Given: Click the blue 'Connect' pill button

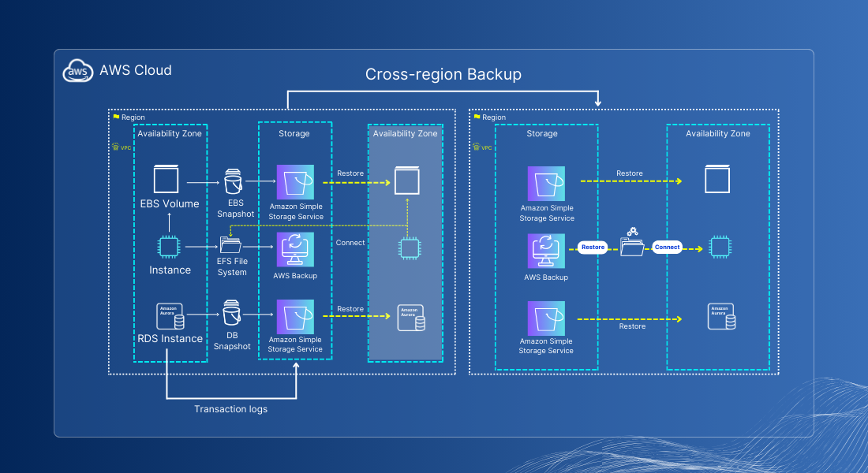Looking at the screenshot, I should [x=667, y=248].
